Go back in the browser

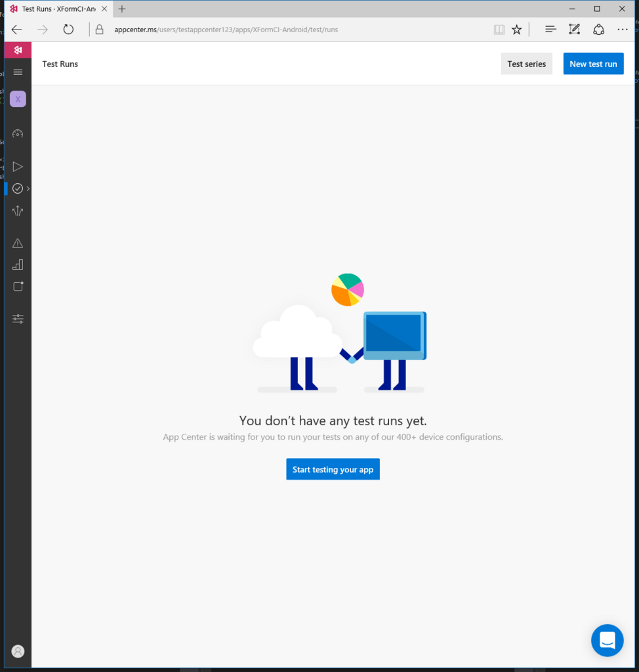pyautogui.click(x=16, y=30)
